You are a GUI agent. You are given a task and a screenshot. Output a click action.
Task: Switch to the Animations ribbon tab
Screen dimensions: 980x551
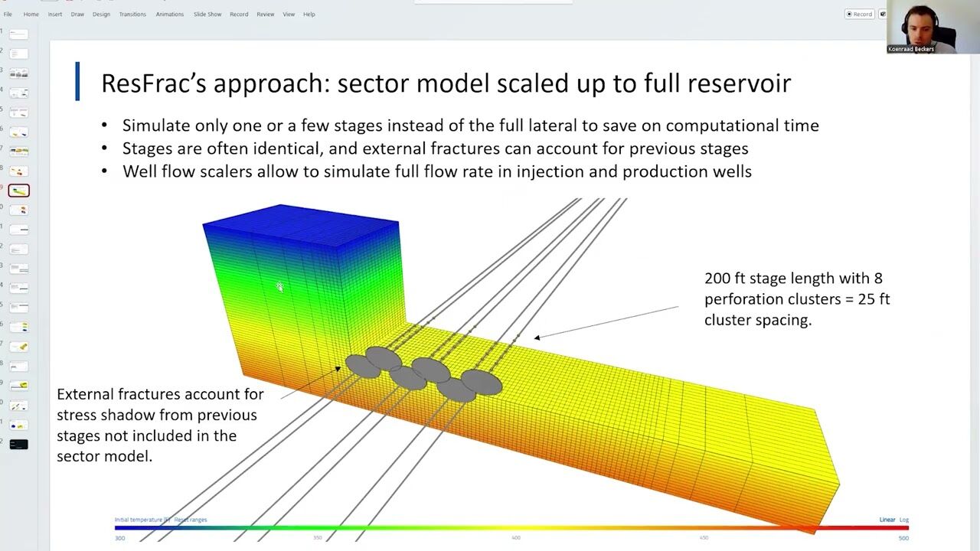point(170,14)
